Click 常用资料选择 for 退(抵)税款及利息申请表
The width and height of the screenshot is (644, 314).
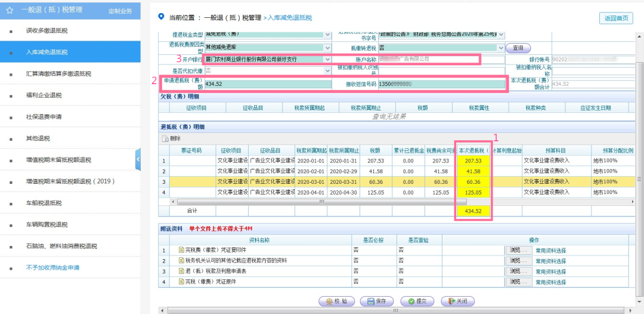[551, 272]
